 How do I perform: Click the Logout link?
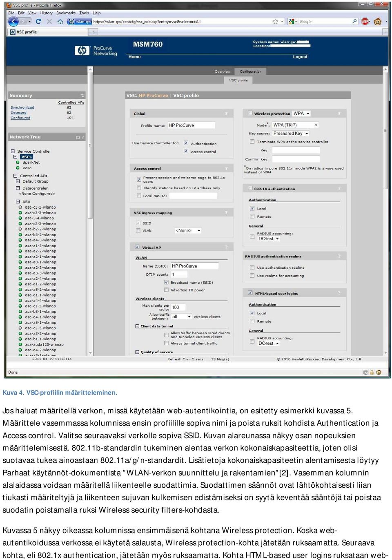tap(300, 57)
